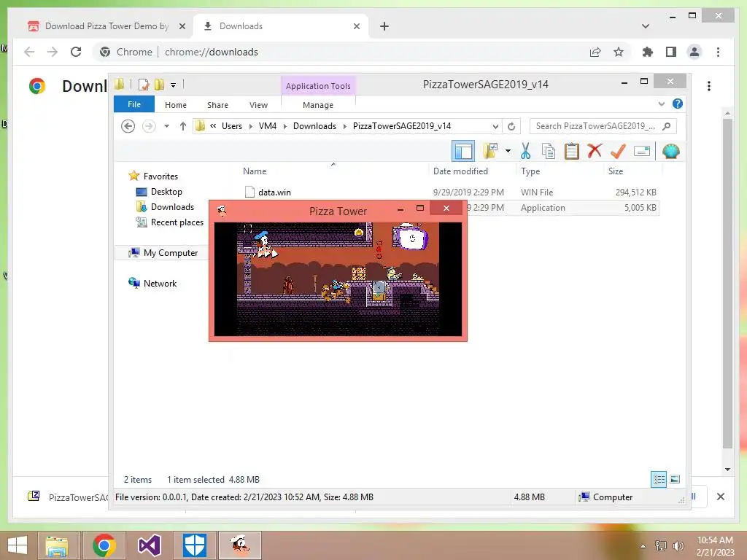Open the folder options dropdown arrow
The width and height of the screenshot is (747, 560).
click(508, 151)
